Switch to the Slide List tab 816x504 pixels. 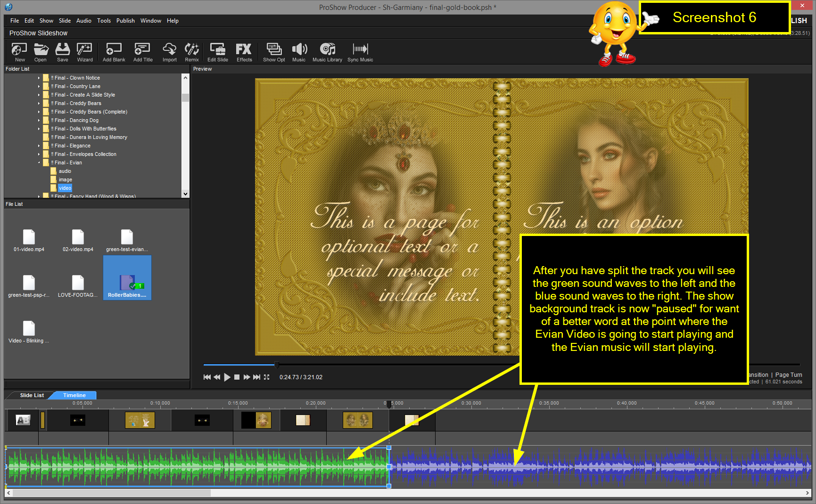(32, 395)
